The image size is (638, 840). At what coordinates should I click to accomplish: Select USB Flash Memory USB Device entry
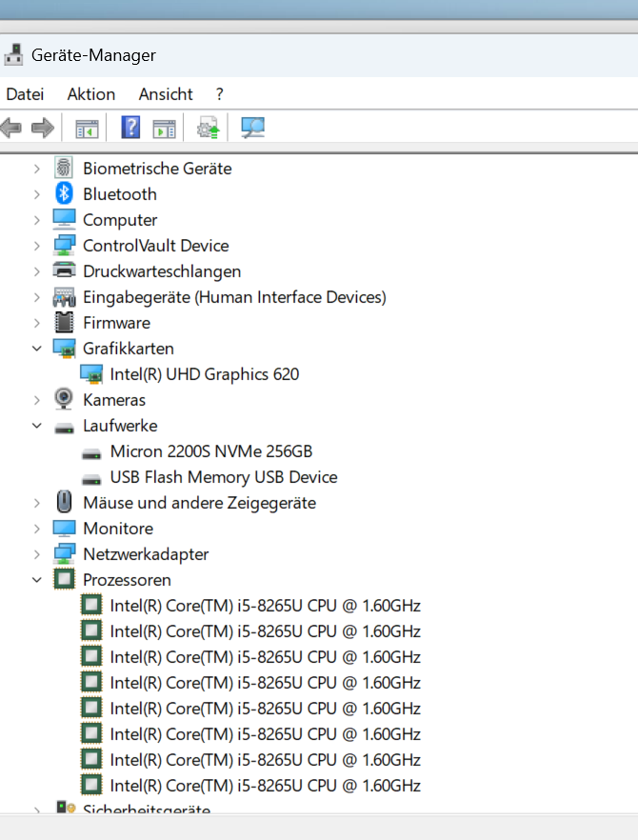point(224,477)
